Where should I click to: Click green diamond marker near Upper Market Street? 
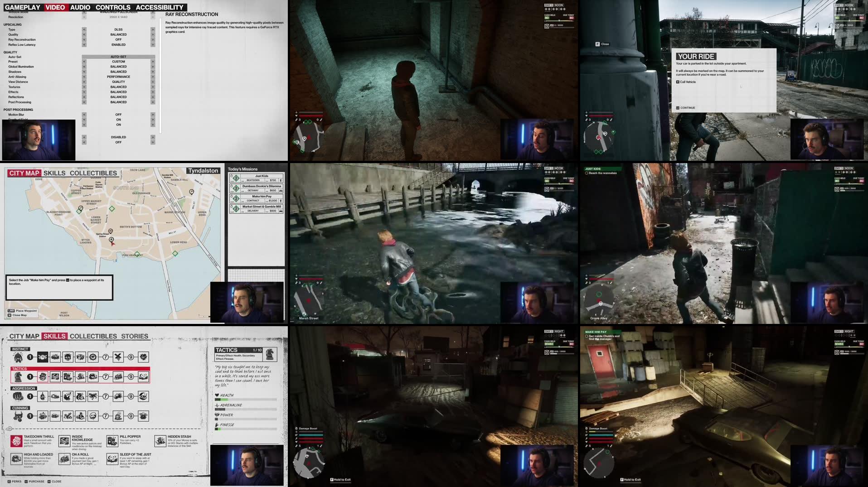click(x=112, y=208)
